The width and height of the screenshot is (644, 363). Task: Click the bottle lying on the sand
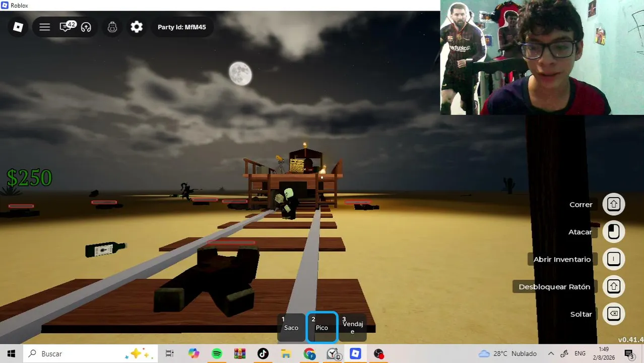tap(105, 249)
